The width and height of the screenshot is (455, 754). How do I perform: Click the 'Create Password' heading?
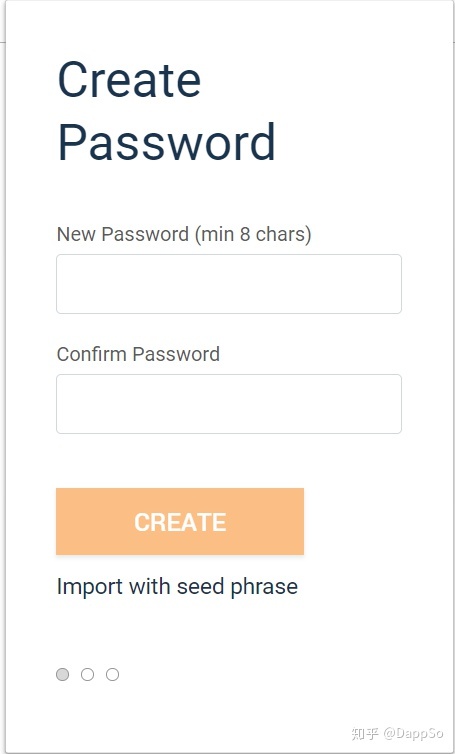(x=166, y=111)
